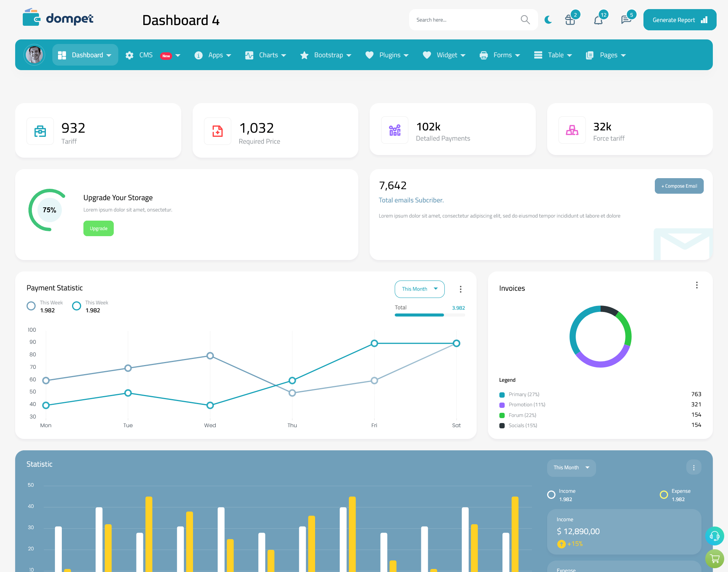Click the Upgrade storage button
The image size is (728, 572).
(98, 228)
